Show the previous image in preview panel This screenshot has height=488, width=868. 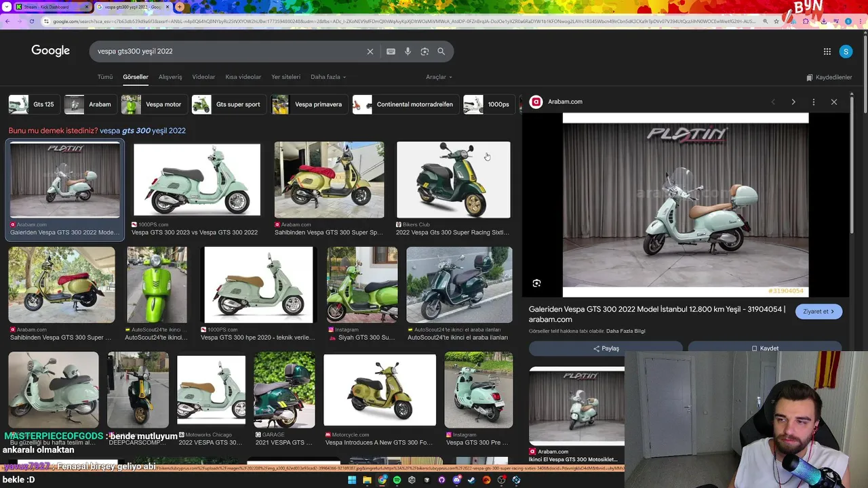[773, 102]
